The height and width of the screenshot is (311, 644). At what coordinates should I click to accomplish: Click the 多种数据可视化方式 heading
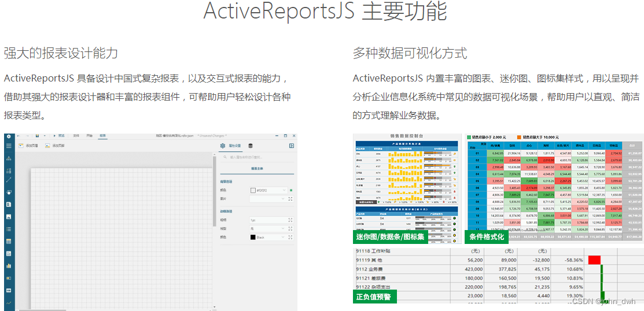coord(410,53)
